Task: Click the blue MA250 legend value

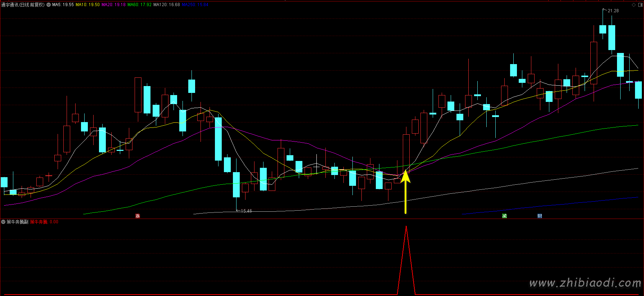Action: click(x=195, y=5)
